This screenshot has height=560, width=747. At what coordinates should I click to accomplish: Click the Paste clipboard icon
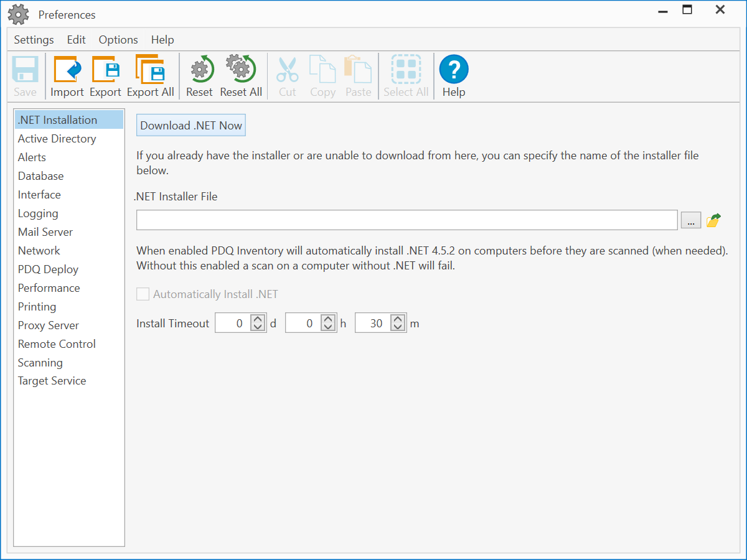pos(358,69)
